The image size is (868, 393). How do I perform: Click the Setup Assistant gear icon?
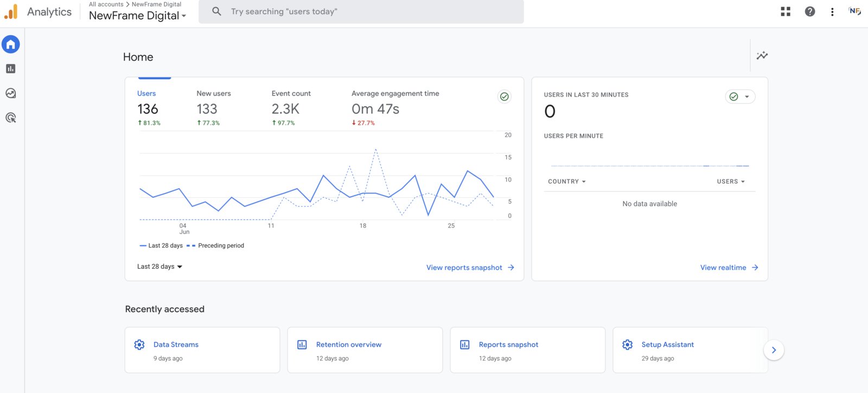coord(628,345)
